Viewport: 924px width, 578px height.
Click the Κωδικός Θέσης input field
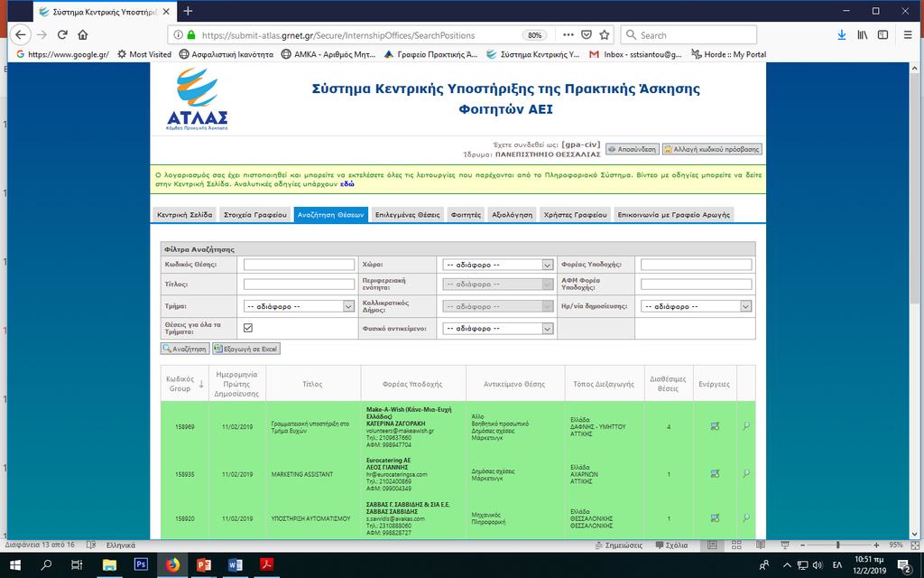point(299,265)
